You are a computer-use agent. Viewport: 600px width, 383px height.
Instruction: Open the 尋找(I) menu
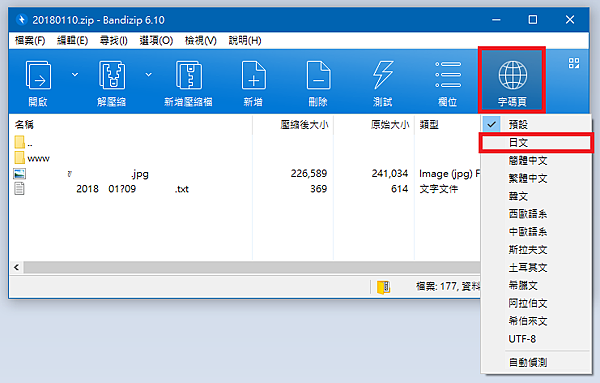pyautogui.click(x=113, y=41)
